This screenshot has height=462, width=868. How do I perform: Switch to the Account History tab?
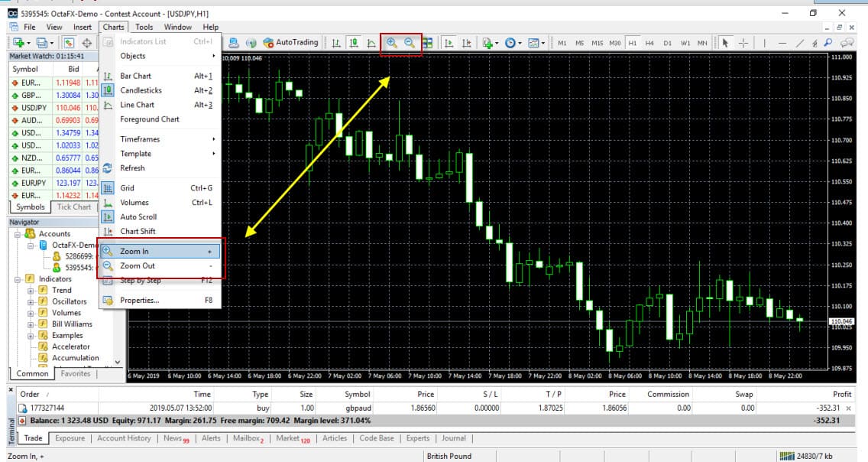[124, 438]
